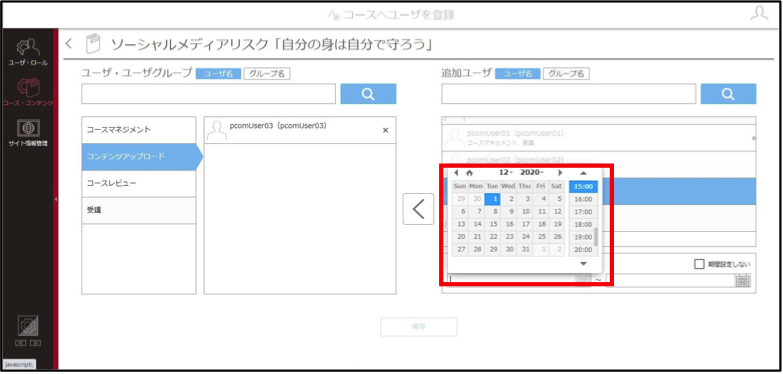
Task: Select the コースレビュー role tab
Action: click(139, 183)
